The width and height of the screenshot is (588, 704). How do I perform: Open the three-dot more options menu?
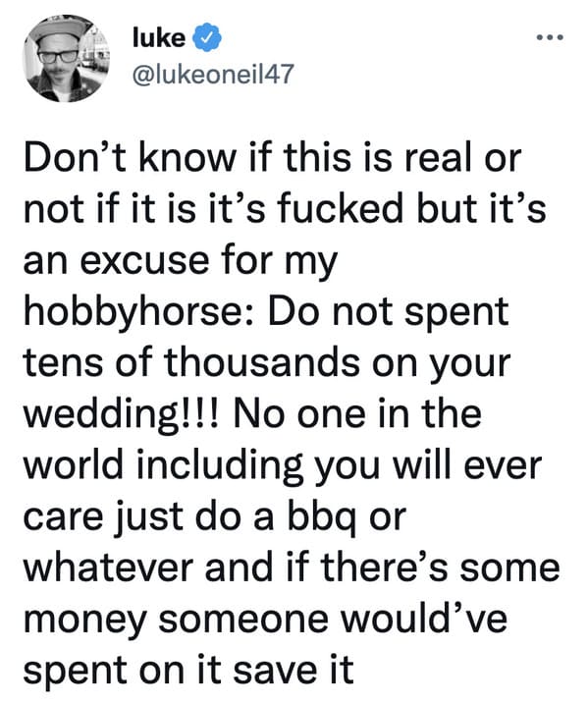[550, 37]
